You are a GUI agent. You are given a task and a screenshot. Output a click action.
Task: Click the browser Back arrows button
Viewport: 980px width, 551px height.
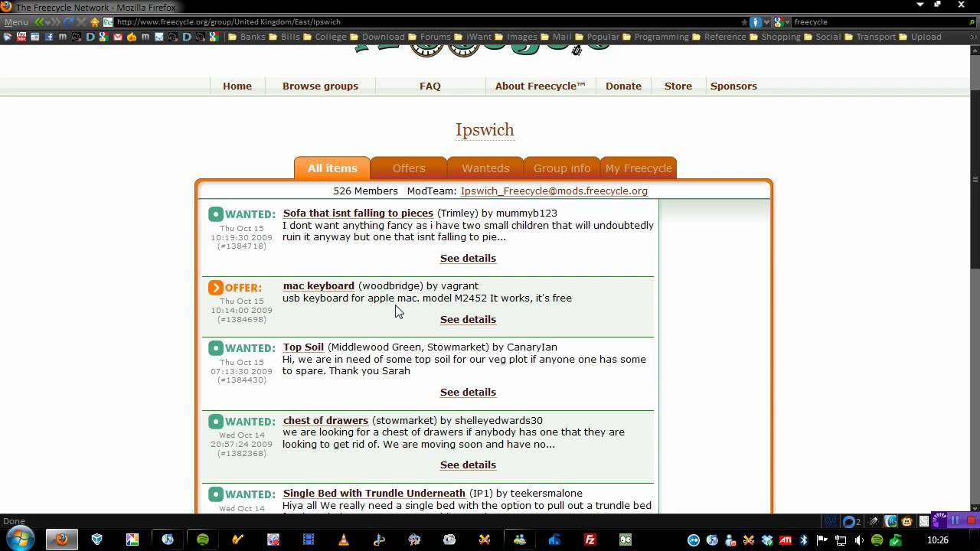coord(39,22)
